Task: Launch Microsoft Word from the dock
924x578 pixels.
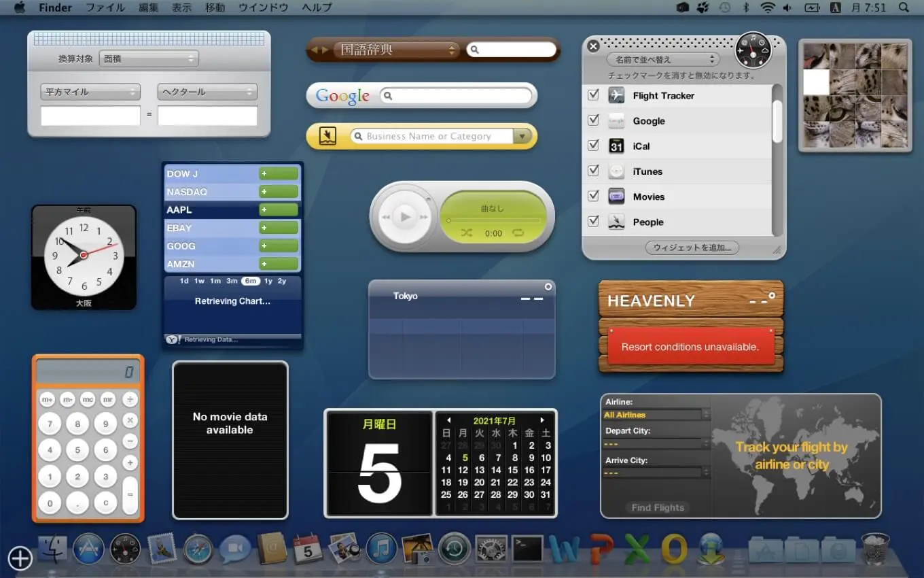Action: [564, 549]
